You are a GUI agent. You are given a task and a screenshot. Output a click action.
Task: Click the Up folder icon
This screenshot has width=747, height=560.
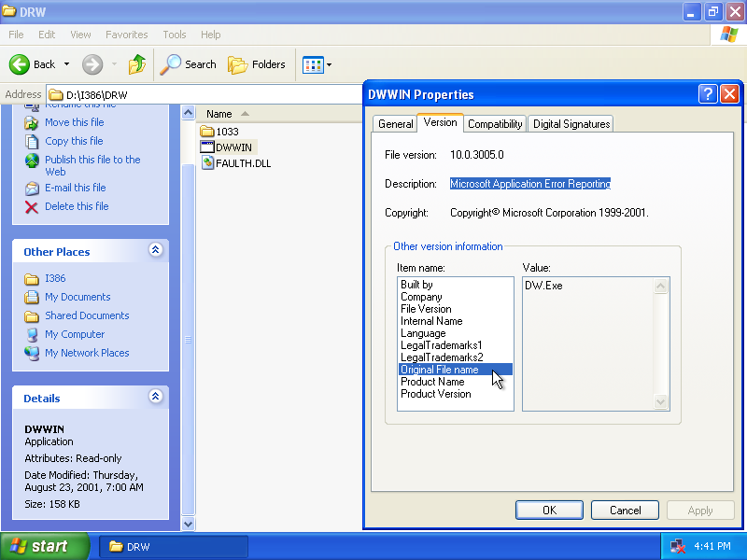click(137, 64)
